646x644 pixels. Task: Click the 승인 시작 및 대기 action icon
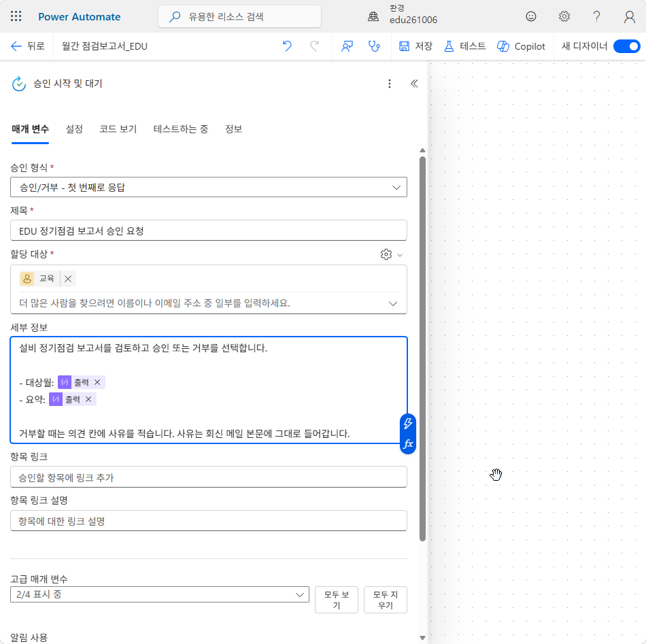pyautogui.click(x=19, y=84)
